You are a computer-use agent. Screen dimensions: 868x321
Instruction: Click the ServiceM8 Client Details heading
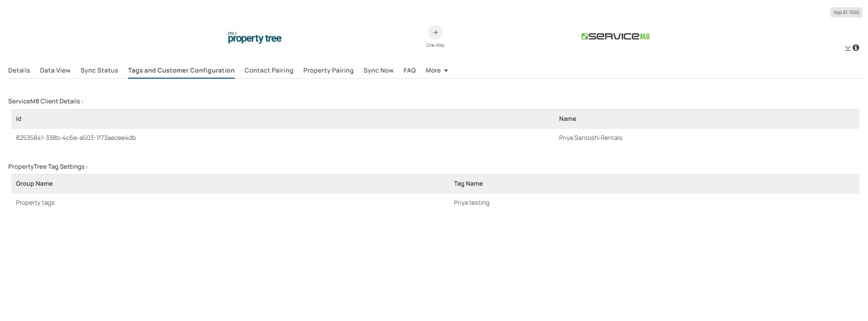coord(45,101)
